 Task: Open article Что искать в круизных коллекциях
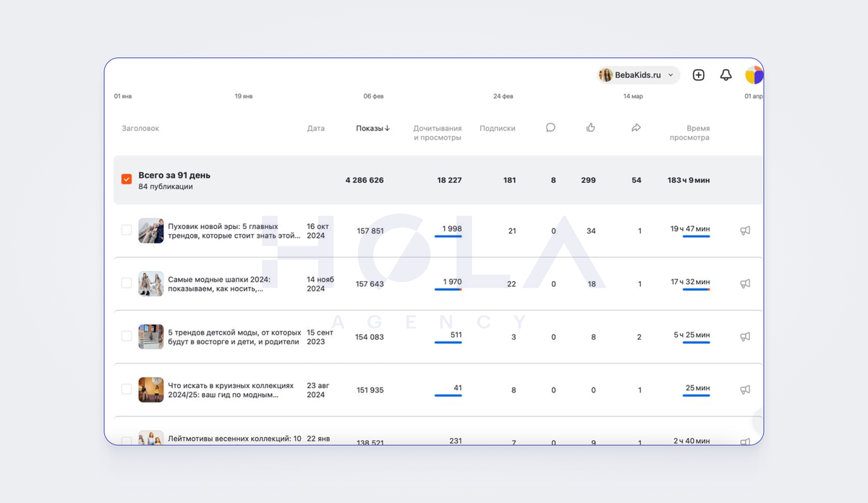tap(231, 390)
